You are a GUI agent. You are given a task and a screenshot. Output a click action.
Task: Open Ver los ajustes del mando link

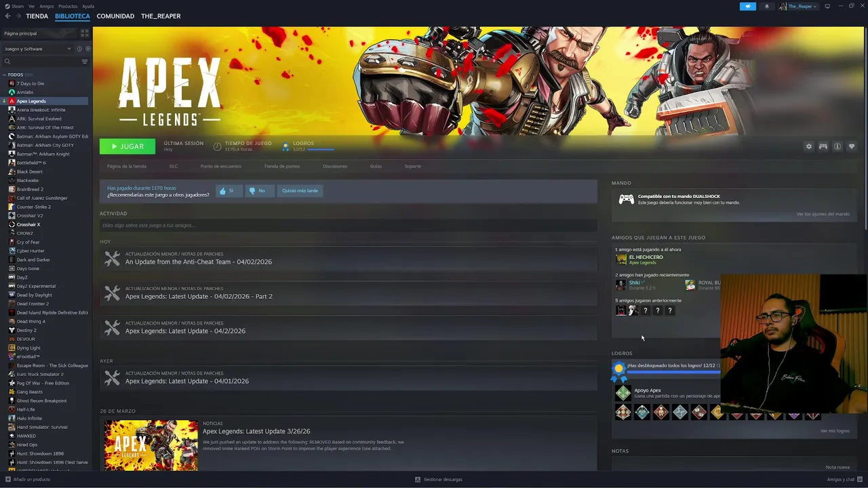click(823, 214)
